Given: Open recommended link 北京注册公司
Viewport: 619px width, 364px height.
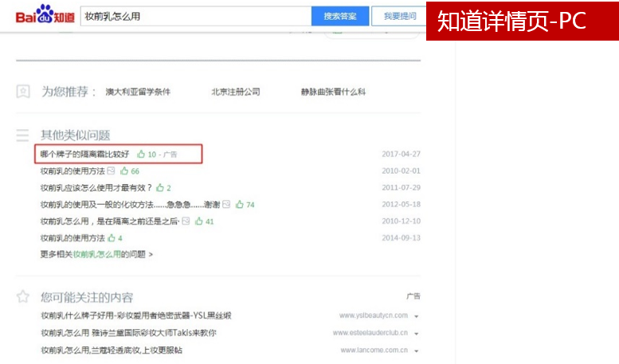Looking at the screenshot, I should 236,92.
